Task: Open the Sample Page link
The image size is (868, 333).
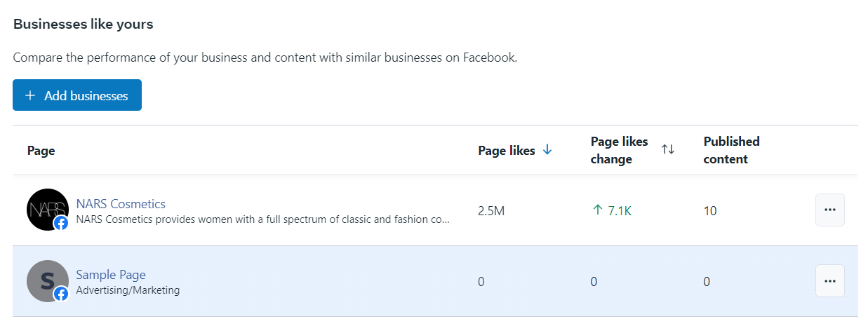Action: 111,275
